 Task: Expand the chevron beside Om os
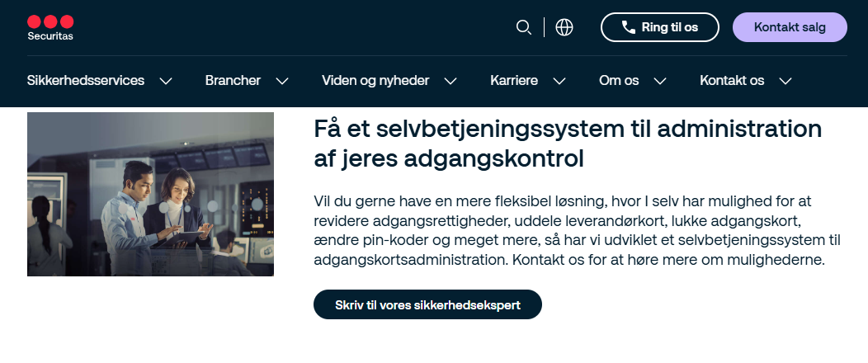[x=660, y=81]
